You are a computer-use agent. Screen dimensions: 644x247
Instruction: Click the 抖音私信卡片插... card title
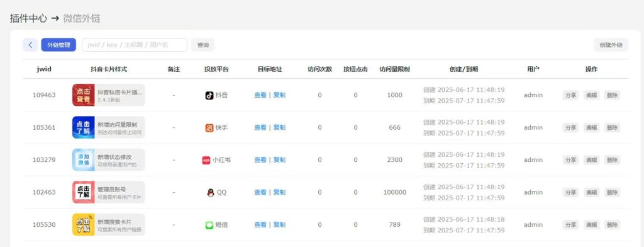point(119,92)
